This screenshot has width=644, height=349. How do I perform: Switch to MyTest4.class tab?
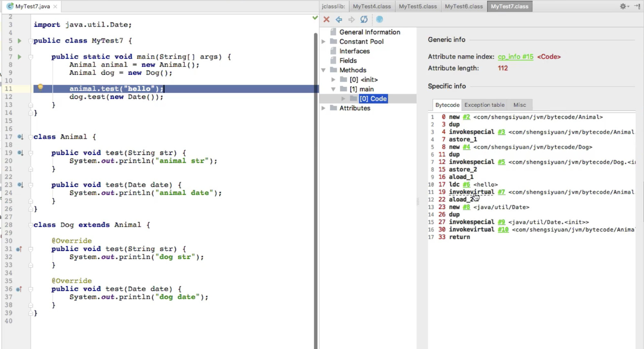pyautogui.click(x=372, y=6)
